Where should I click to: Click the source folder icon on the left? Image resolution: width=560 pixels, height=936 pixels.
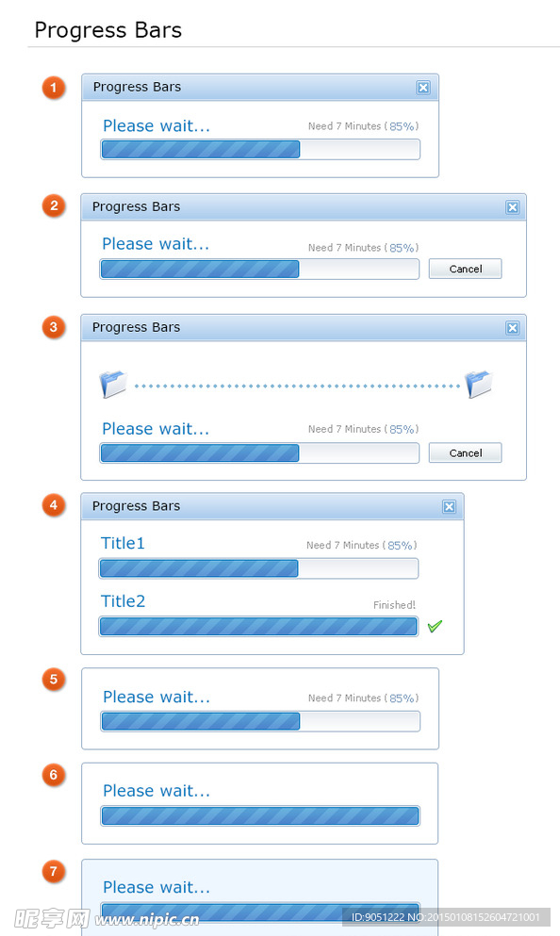[113, 384]
